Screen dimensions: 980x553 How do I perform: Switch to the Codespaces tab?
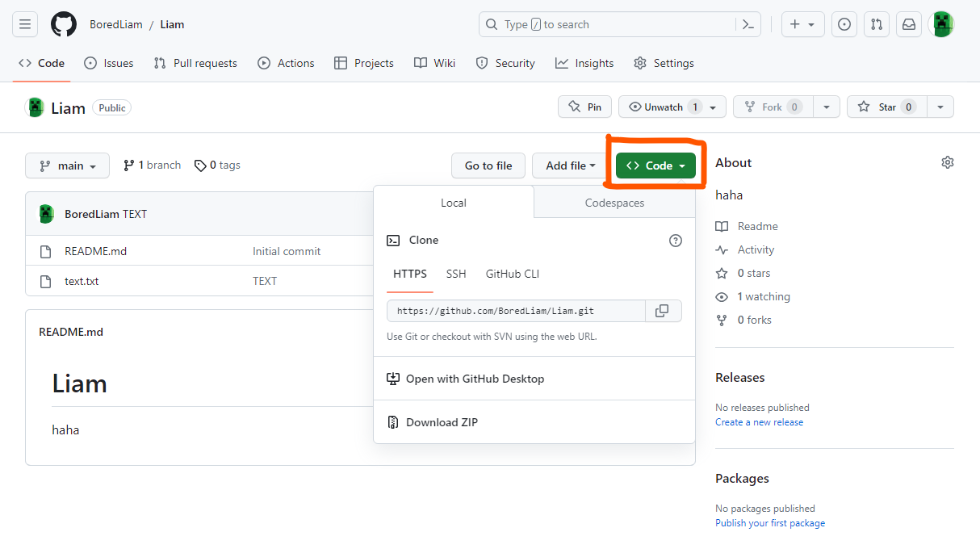614,203
